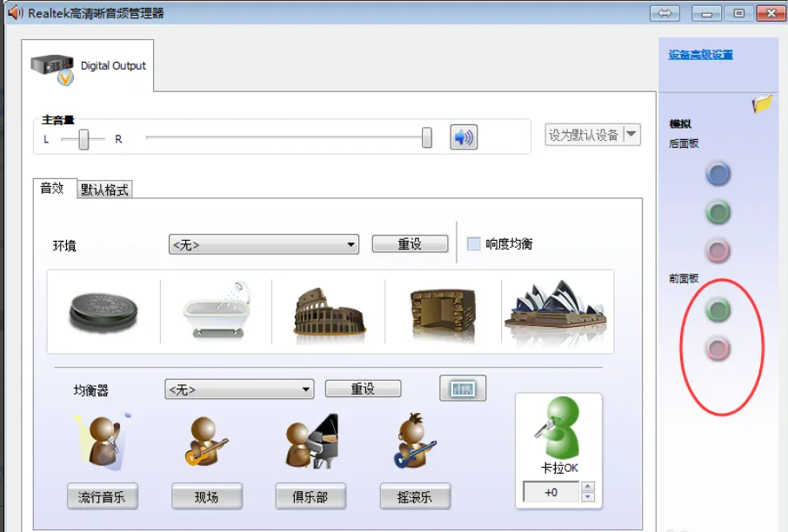Click the blue rear panel jack

click(x=718, y=175)
